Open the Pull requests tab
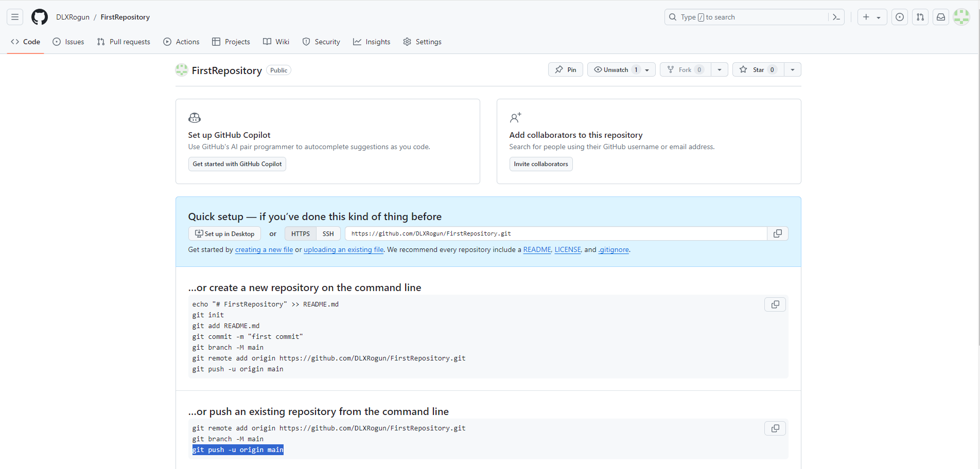The image size is (980, 469). (x=124, y=42)
